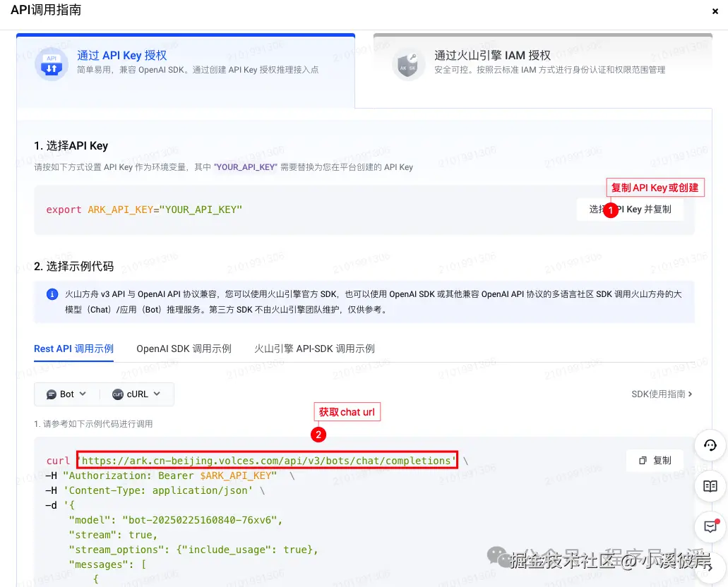Screen dimensions: 728x587
Task: Select 通过 API Key 授权 tab
Action: pos(186,71)
